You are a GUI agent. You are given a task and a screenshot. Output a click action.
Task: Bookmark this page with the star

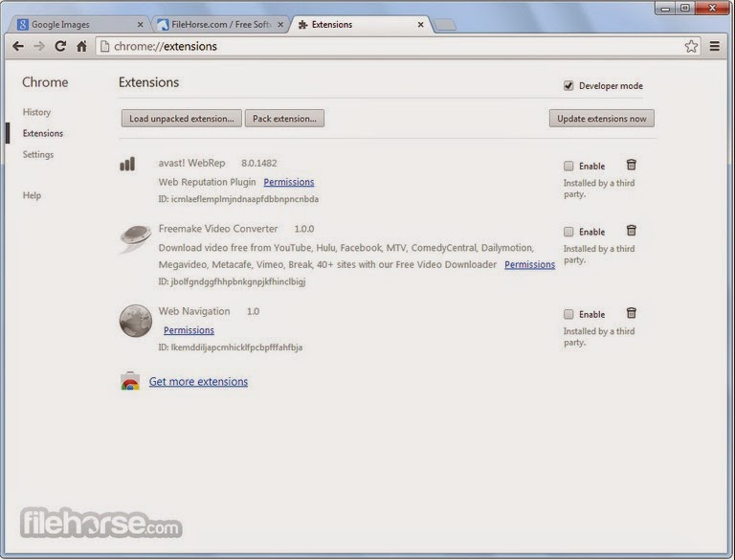691,46
